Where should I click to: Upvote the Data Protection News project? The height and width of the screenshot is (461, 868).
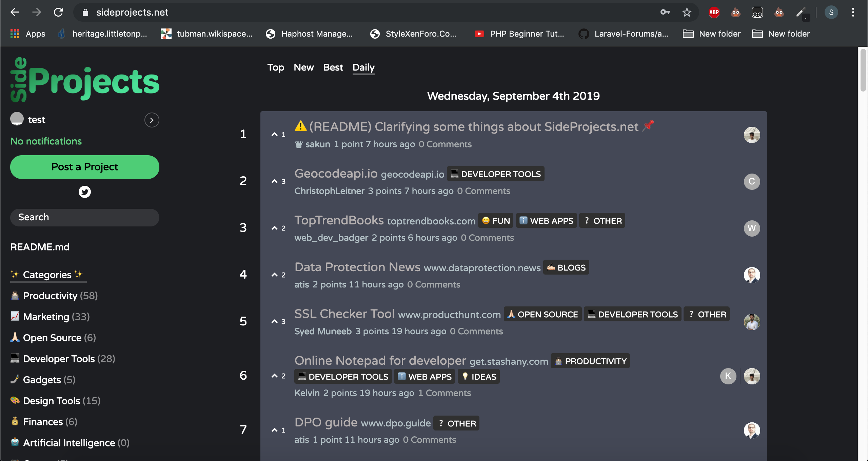pyautogui.click(x=275, y=275)
